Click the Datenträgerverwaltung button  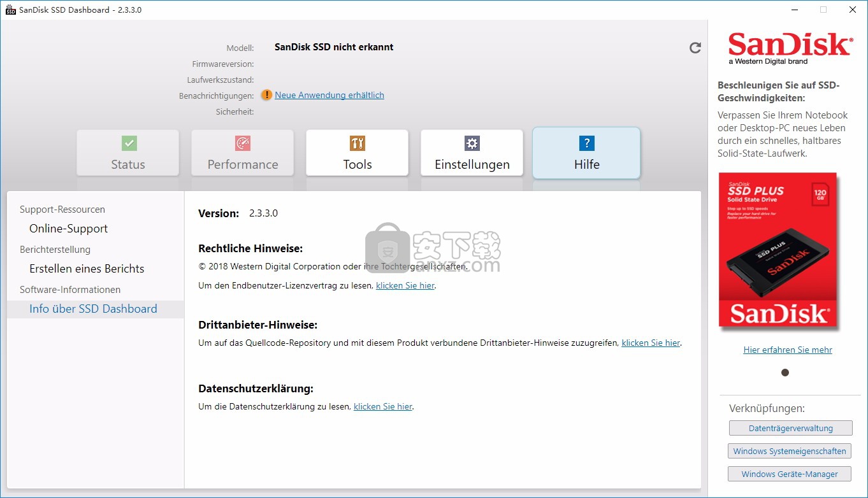click(790, 428)
